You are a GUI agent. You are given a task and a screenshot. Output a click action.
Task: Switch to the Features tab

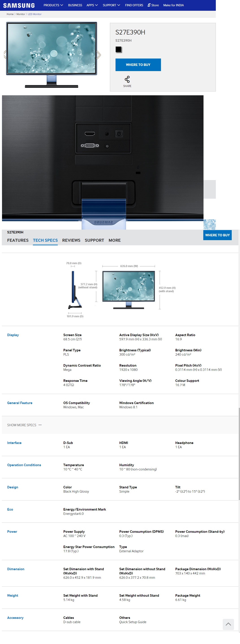pyautogui.click(x=18, y=240)
